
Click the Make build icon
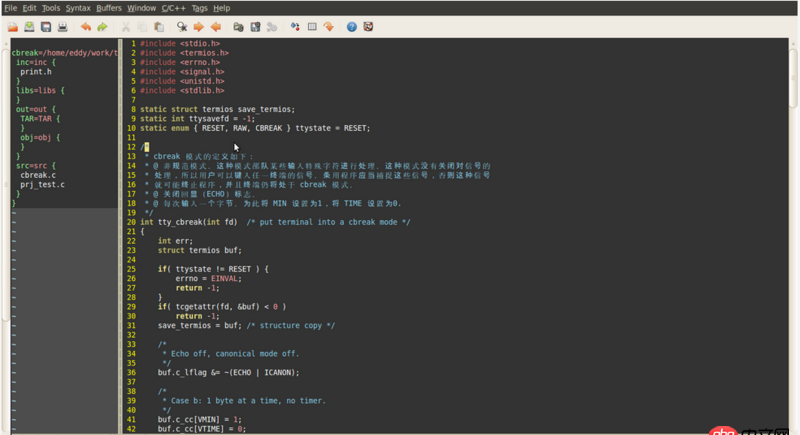point(295,27)
